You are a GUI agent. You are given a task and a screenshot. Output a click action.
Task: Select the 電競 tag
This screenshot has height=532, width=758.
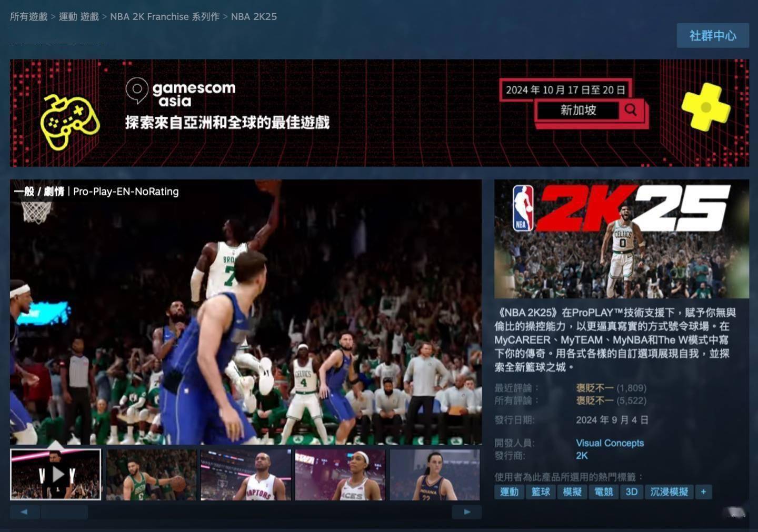tap(604, 492)
